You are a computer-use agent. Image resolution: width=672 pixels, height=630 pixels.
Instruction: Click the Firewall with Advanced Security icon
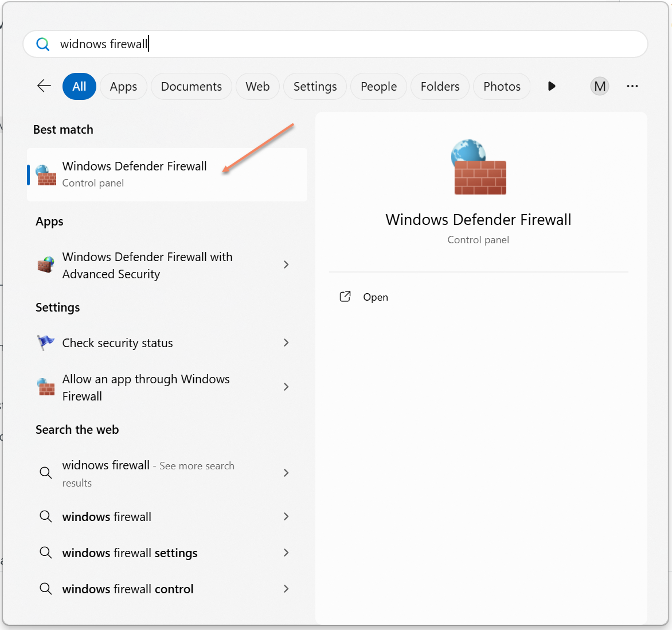click(46, 265)
